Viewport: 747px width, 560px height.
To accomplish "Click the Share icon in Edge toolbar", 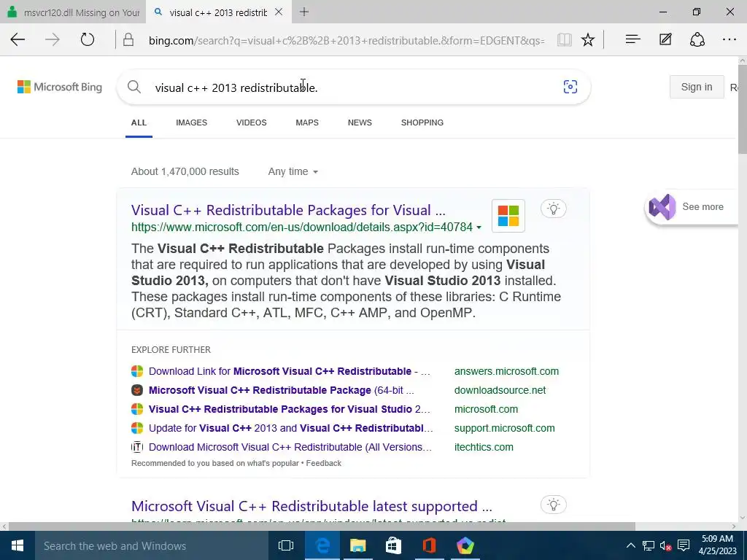I will pyautogui.click(x=697, y=39).
